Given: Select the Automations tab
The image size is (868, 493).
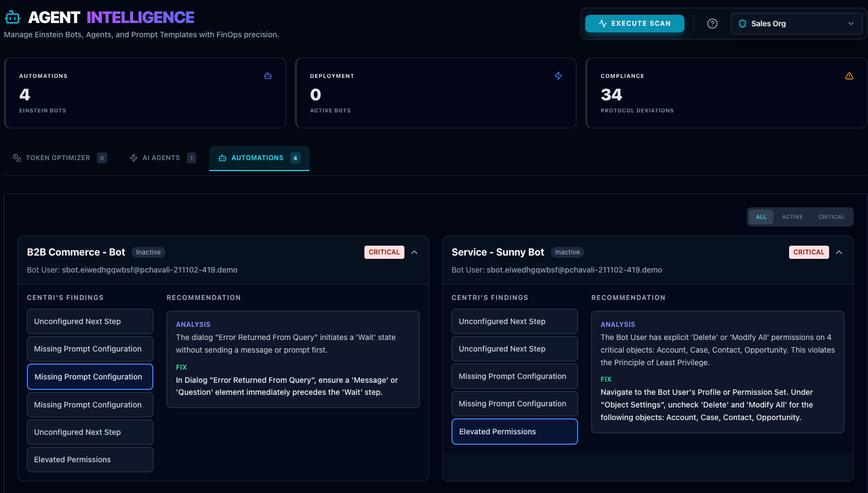Looking at the screenshot, I should tap(259, 158).
